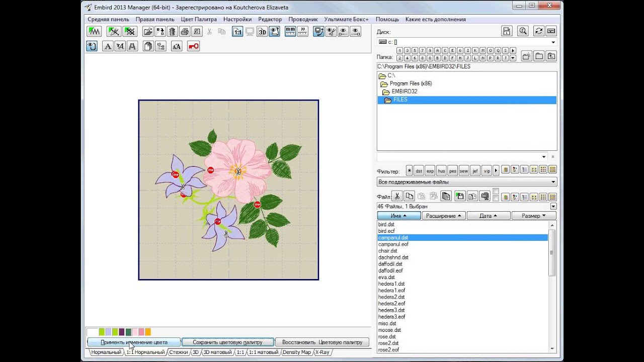Toggle inches units ruler button
Screen dimensions: 644x362
click(x=303, y=32)
